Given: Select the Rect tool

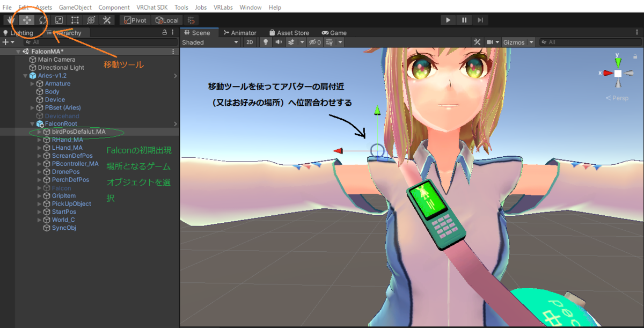Looking at the screenshot, I should point(75,20).
